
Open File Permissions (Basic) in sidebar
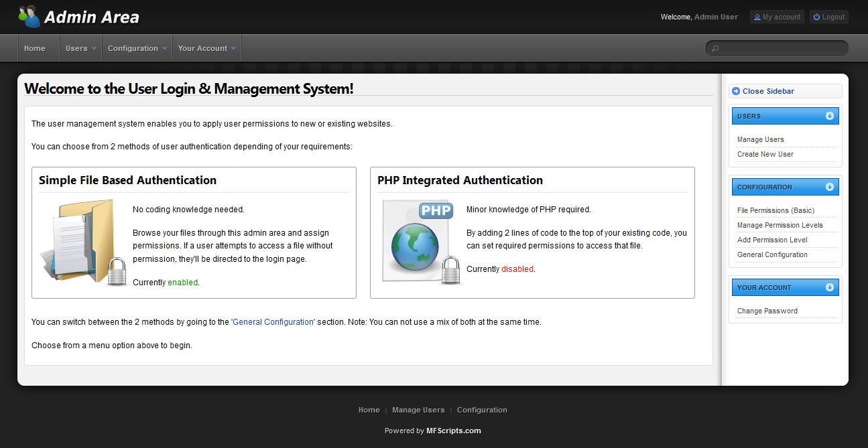click(776, 210)
